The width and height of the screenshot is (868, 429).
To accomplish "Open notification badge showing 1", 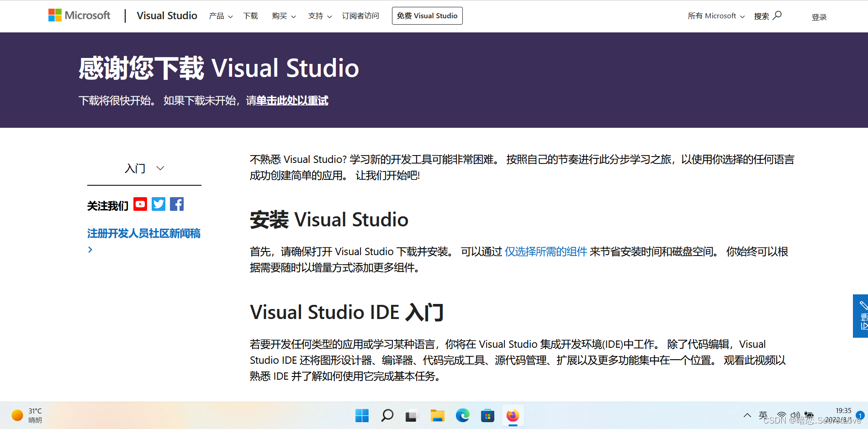I will point(860,415).
